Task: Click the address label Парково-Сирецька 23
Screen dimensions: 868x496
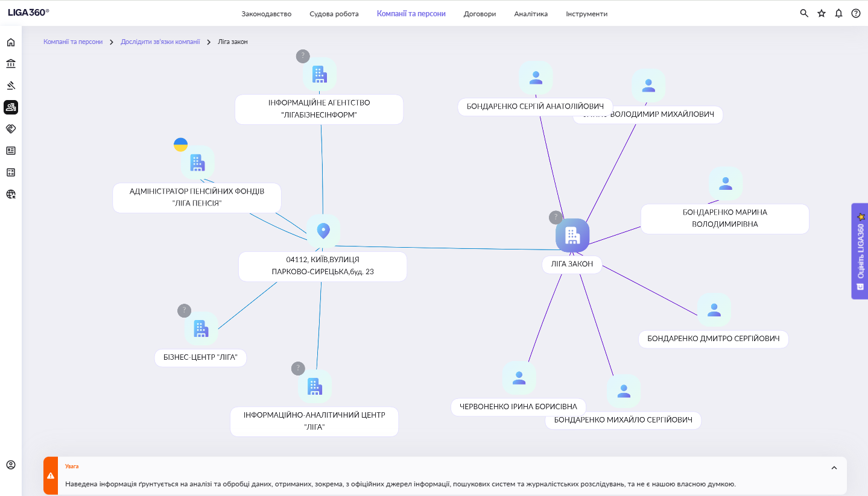Action: [x=323, y=266]
